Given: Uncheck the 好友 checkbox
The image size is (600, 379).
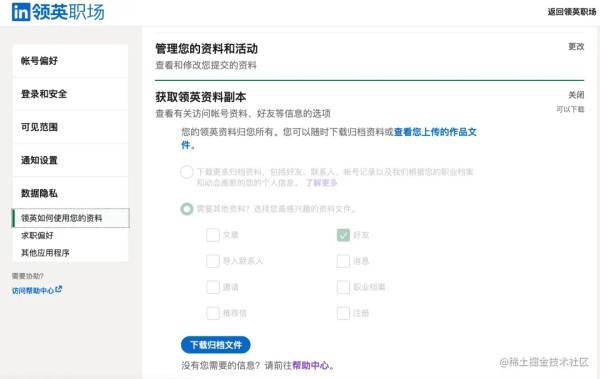Looking at the screenshot, I should pos(343,235).
